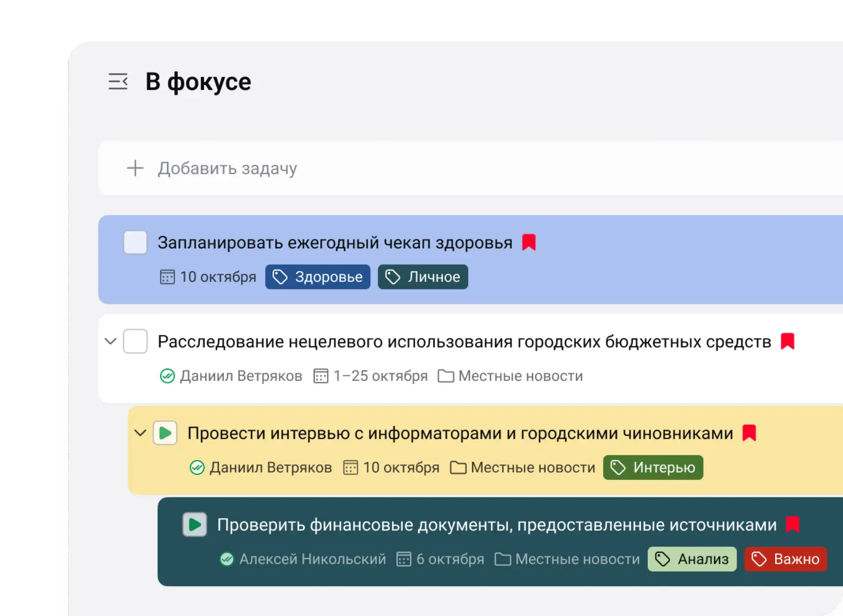
Task: Click inside the Добавить задачу field
Action: click(x=227, y=168)
